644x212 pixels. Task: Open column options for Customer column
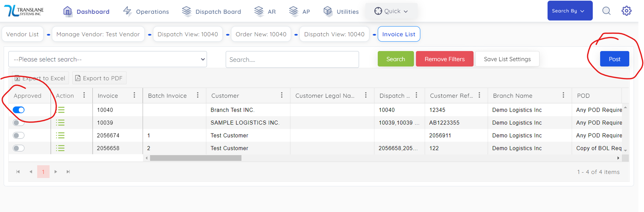coord(282,96)
